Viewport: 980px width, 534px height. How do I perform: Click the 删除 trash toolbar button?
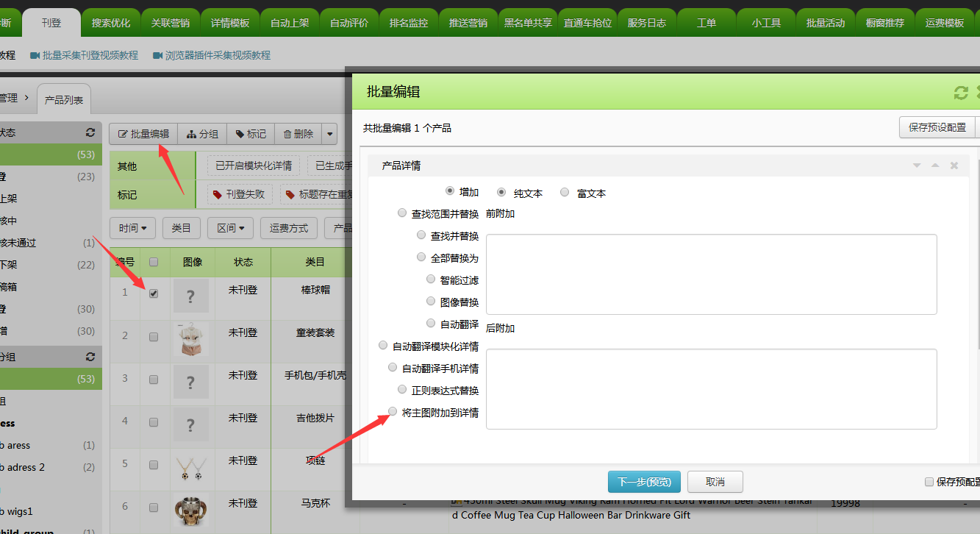point(298,134)
